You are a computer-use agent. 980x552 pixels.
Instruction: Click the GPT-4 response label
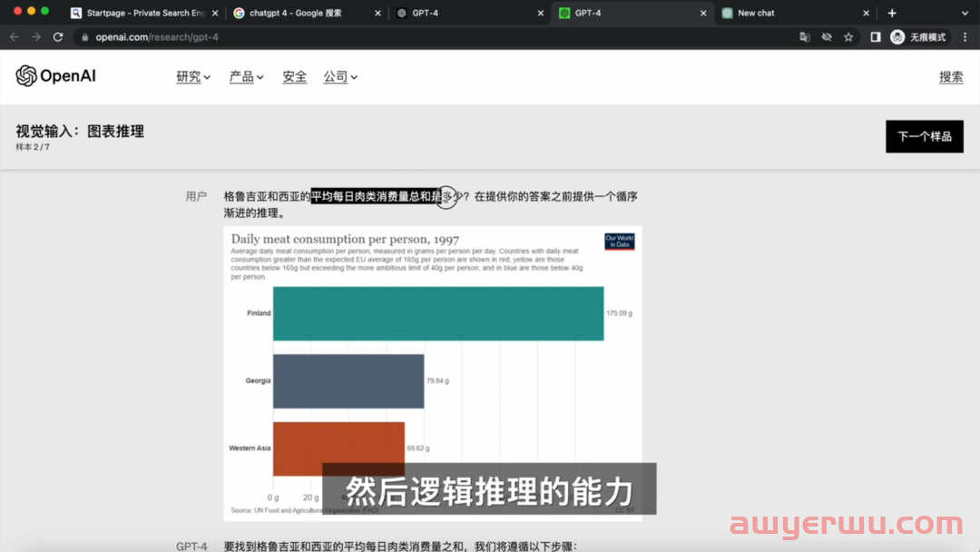[x=191, y=547]
